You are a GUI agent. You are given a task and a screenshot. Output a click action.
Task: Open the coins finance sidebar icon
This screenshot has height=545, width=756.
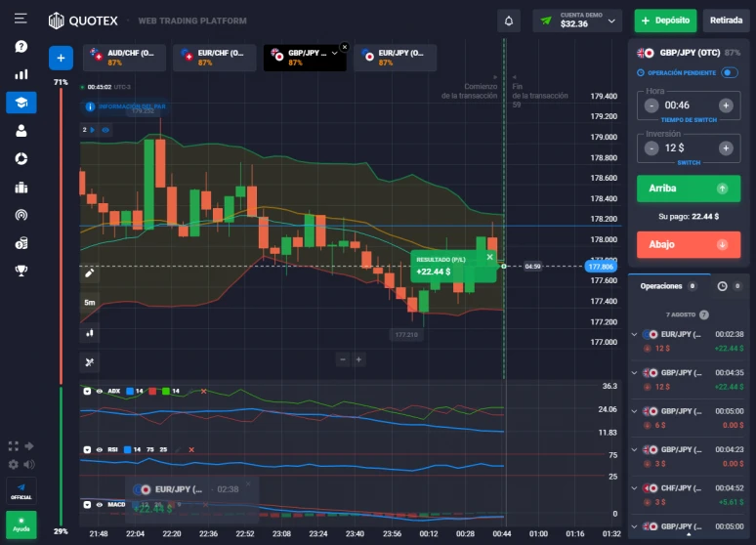click(x=21, y=242)
